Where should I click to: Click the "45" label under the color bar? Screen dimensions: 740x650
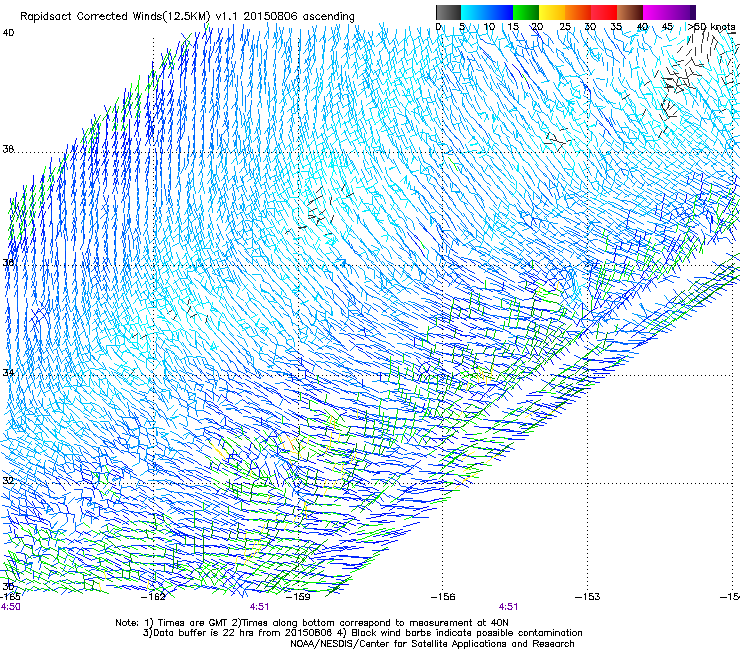click(x=667, y=26)
